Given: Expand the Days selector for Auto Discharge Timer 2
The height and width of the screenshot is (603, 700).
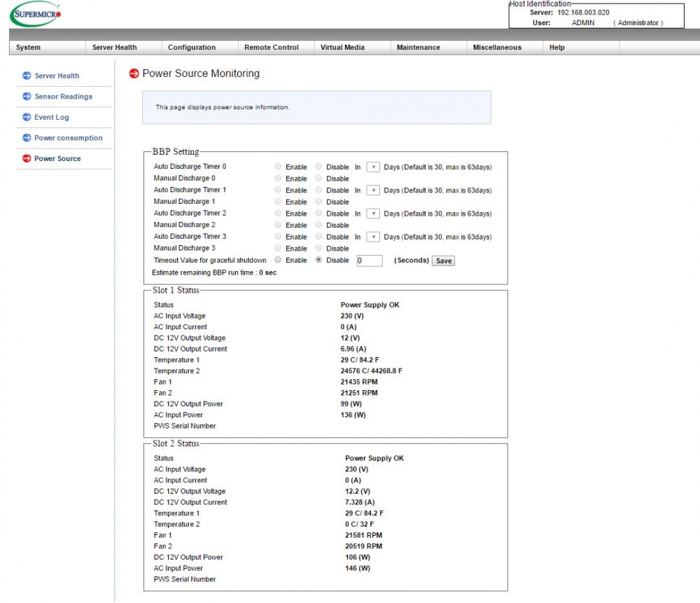Looking at the screenshot, I should coord(374,213).
